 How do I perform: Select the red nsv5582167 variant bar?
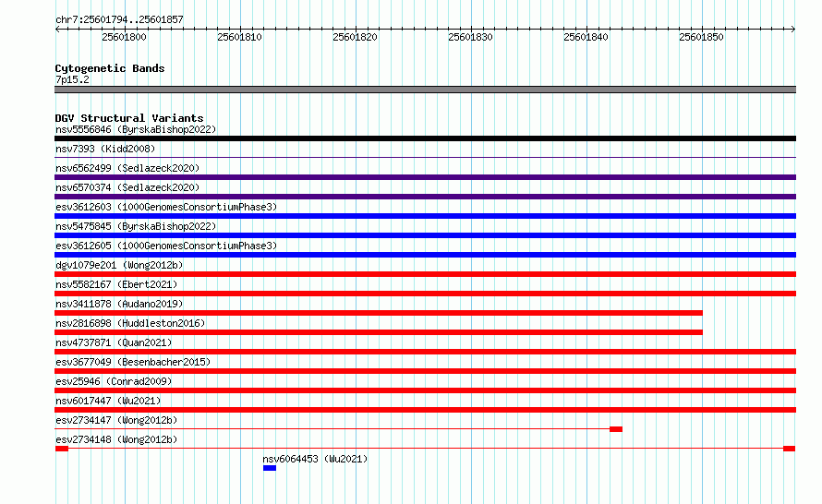coord(425,294)
